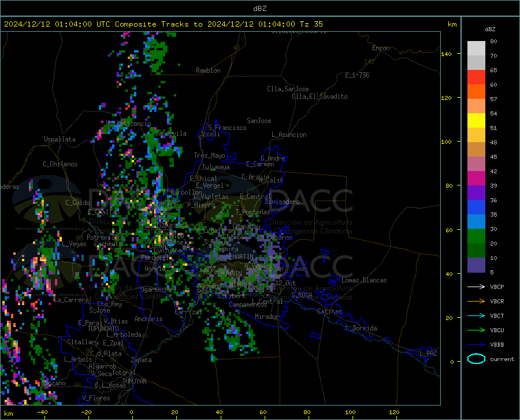Click the Potrerillos map label
Image resolution: width=520 pixels, height=420 pixels.
(106, 237)
